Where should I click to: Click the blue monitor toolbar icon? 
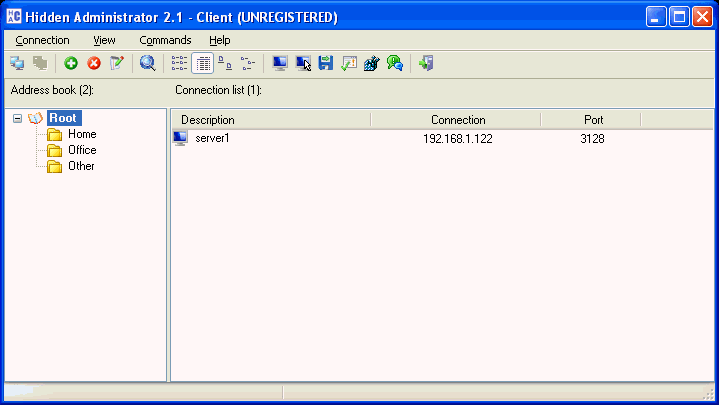point(280,64)
